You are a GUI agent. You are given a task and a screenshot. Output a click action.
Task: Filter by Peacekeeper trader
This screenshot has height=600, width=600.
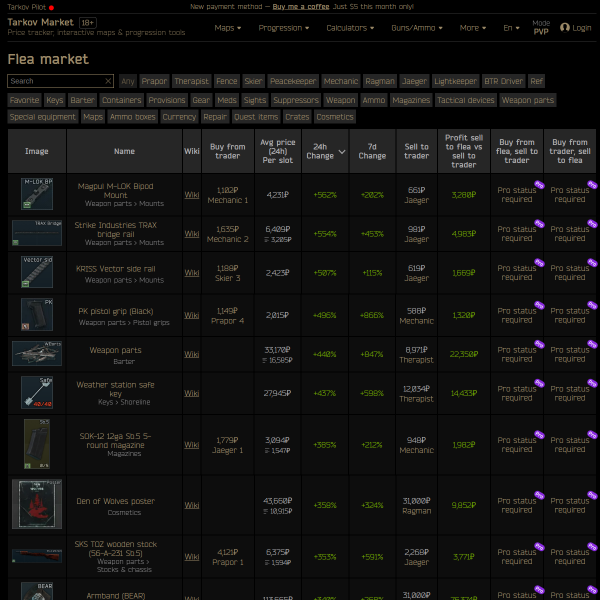(x=293, y=81)
